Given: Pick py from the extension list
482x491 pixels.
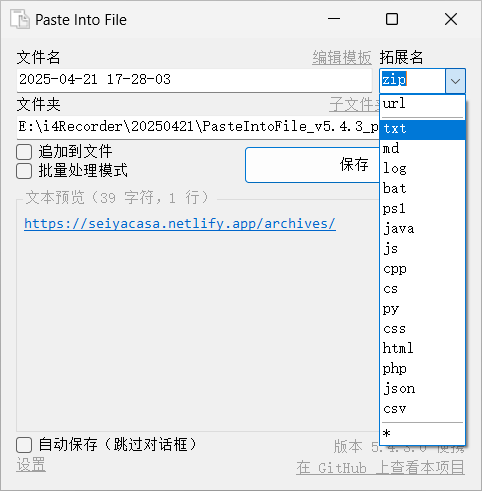Looking at the screenshot, I should [422, 309].
